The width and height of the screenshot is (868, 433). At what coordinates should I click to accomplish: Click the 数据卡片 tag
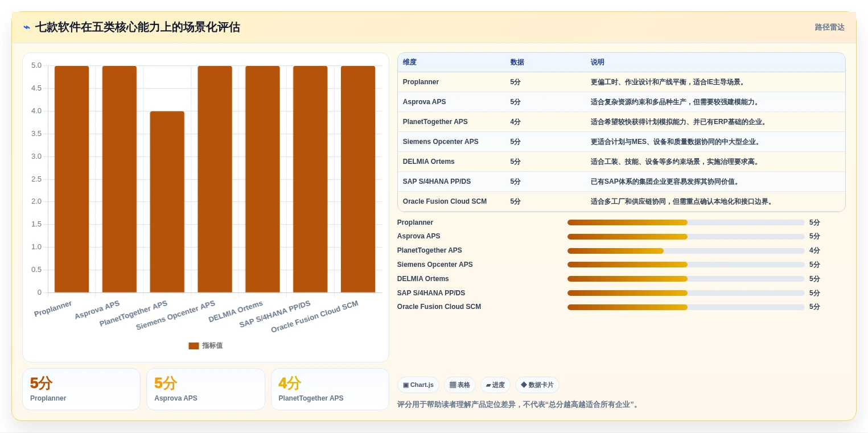pos(537,385)
